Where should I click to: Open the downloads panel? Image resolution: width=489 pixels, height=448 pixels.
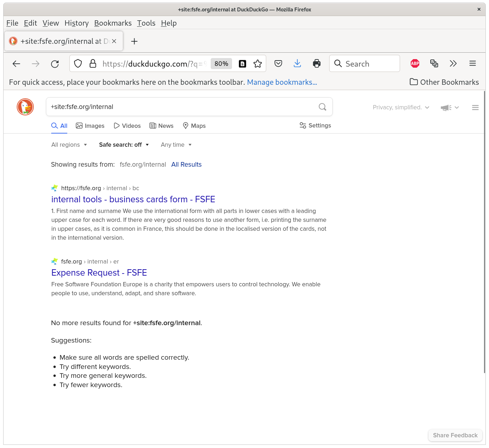298,64
